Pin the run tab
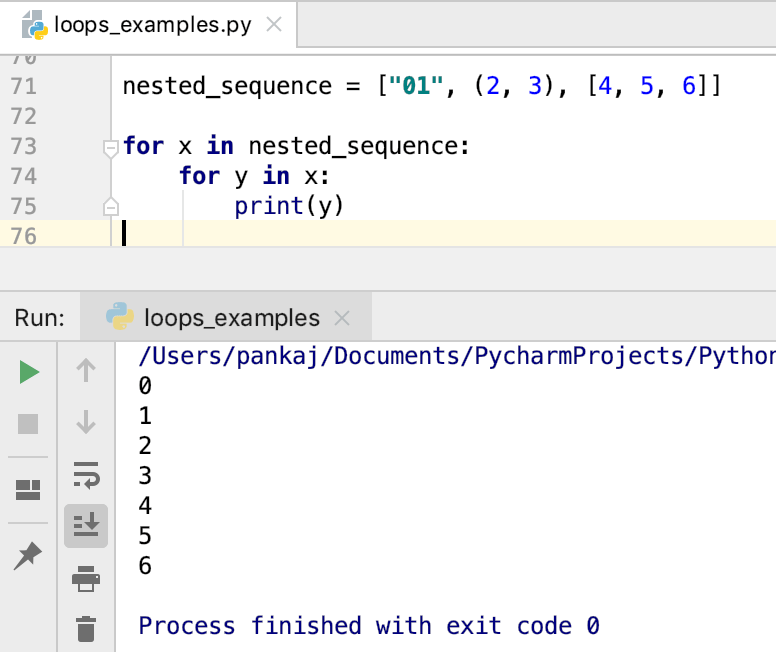 (28, 555)
